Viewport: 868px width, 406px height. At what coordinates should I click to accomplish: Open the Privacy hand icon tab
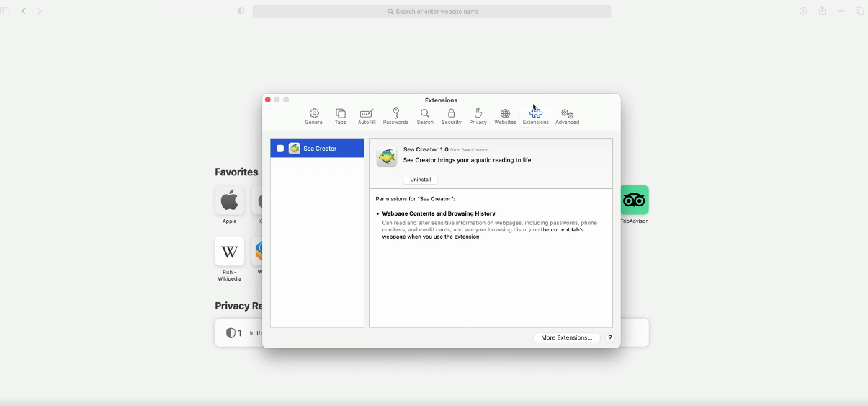point(478,117)
